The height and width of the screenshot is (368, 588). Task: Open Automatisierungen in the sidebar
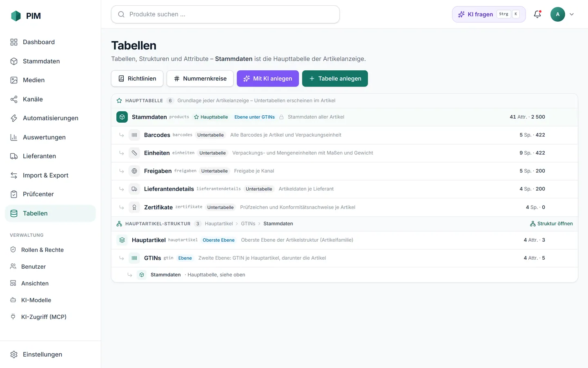50,118
